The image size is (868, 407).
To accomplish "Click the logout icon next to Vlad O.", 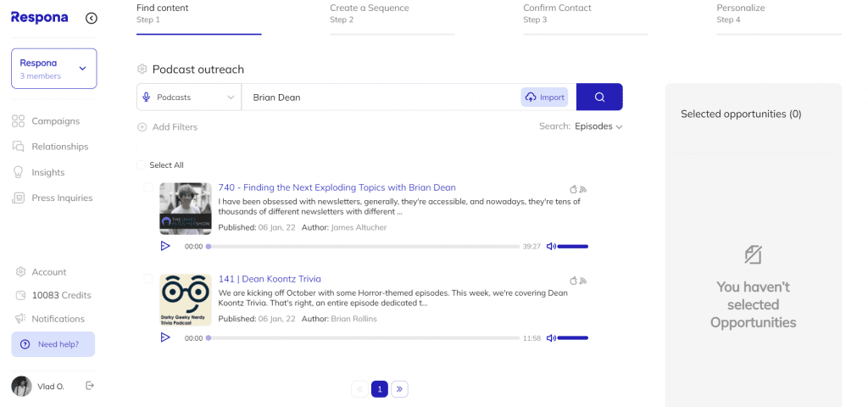I will (x=90, y=386).
